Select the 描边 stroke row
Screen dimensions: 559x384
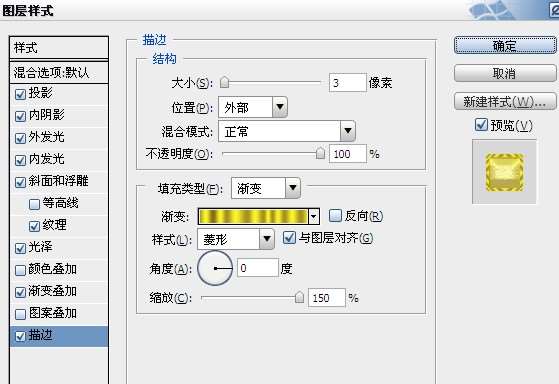pyautogui.click(x=59, y=336)
